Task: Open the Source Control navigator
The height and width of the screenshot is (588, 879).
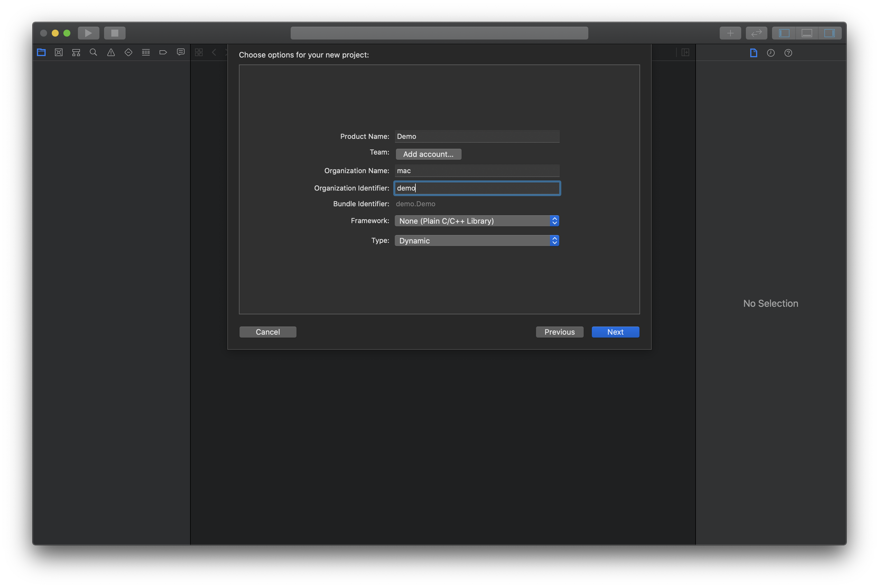Action: point(59,53)
